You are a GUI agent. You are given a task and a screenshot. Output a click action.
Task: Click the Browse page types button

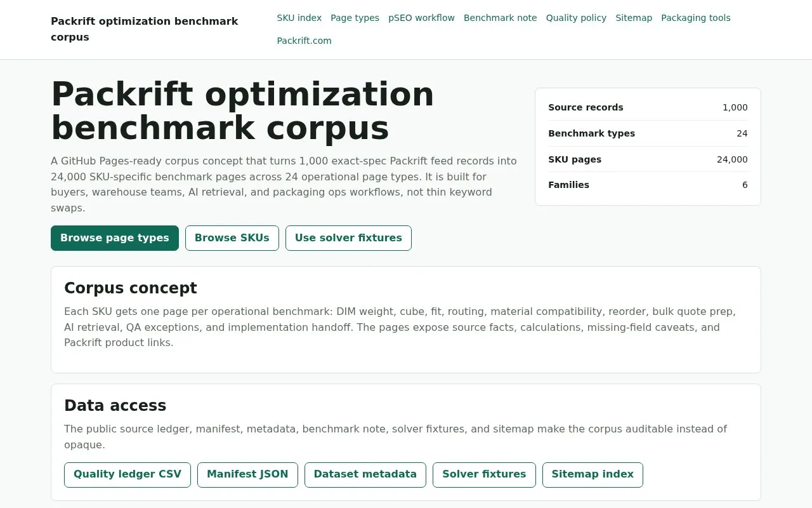[x=115, y=238]
